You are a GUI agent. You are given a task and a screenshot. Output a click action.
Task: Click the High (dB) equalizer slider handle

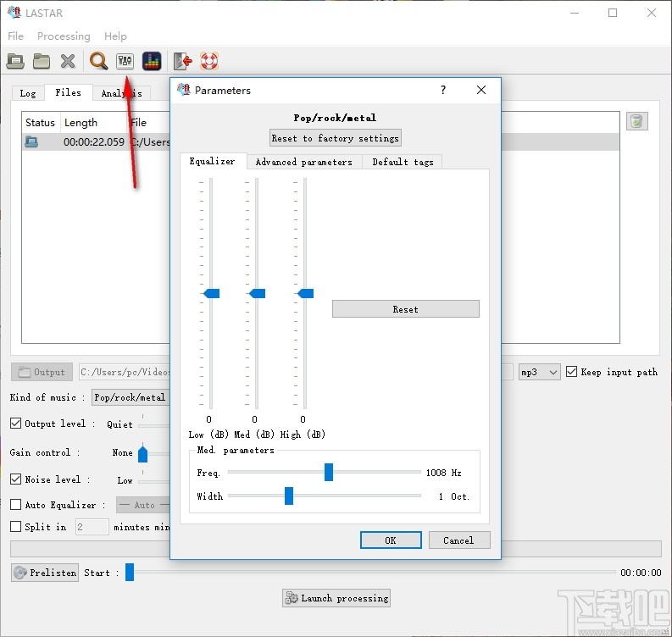tap(306, 293)
